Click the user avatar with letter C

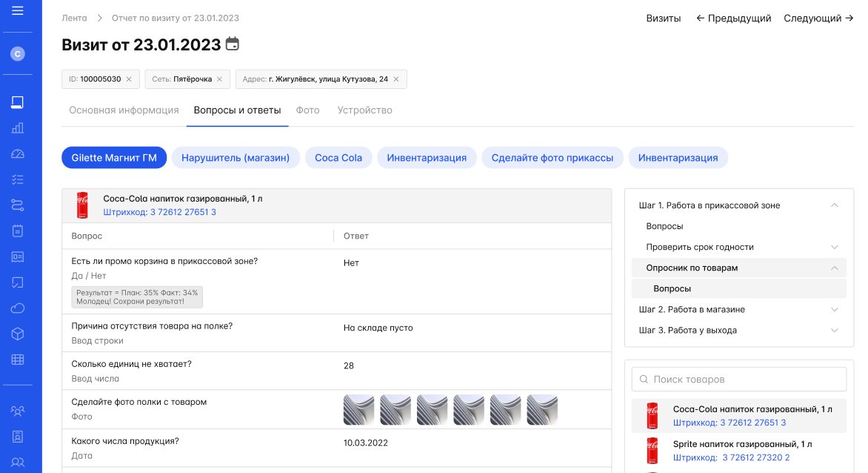click(18, 53)
